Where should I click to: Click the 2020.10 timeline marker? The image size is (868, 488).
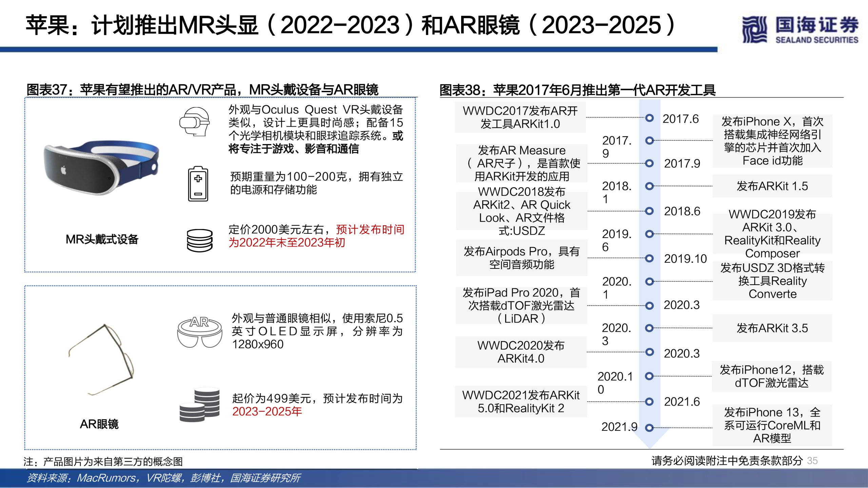click(x=649, y=376)
